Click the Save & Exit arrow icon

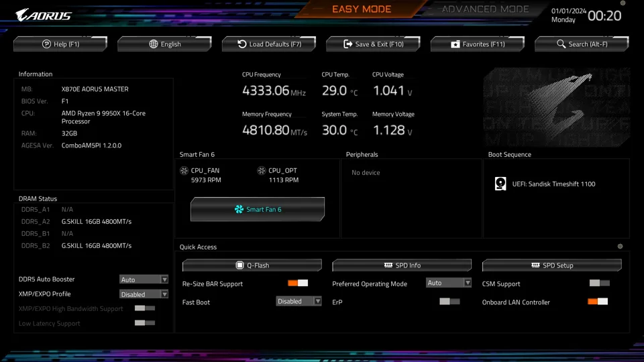tap(348, 44)
